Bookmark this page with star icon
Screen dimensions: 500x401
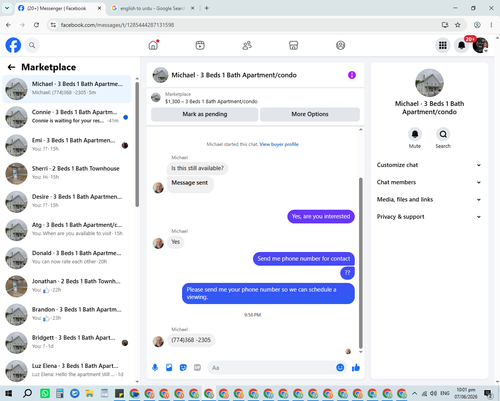tap(458, 25)
